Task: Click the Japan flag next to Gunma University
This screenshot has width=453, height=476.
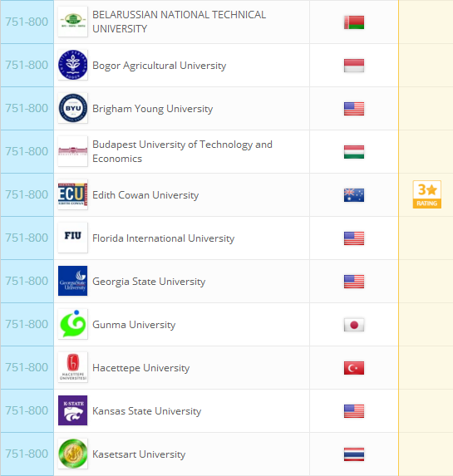Action: 354,325
